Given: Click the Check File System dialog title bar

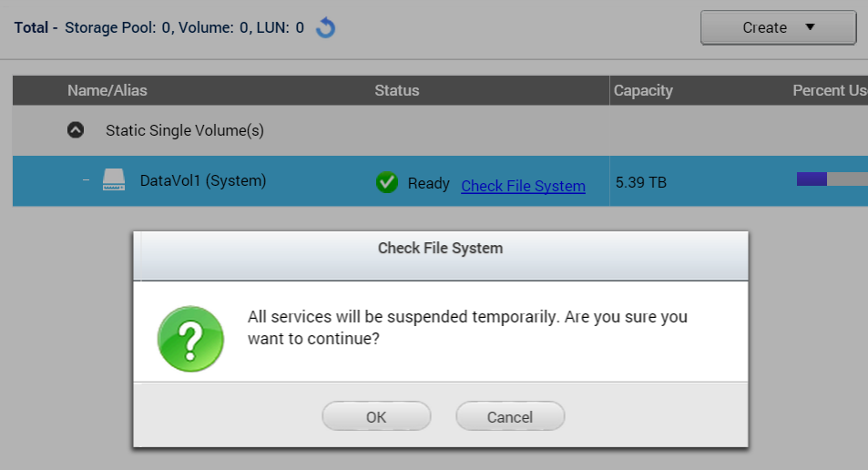Looking at the screenshot, I should (441, 255).
